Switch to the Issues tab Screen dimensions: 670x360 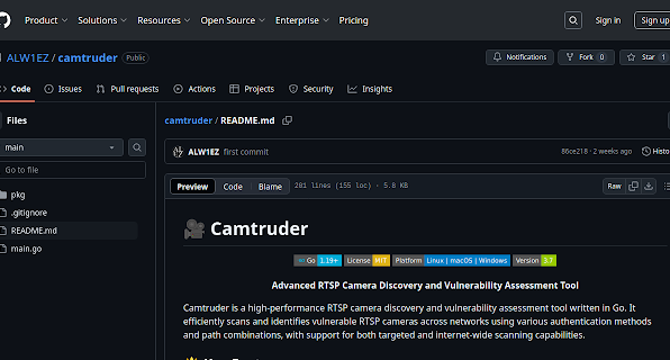coord(63,89)
